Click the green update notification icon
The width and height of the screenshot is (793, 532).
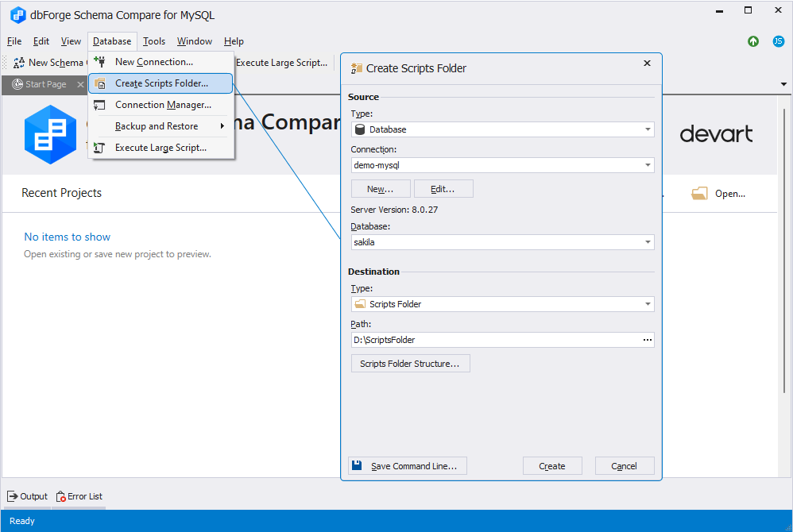click(x=753, y=41)
